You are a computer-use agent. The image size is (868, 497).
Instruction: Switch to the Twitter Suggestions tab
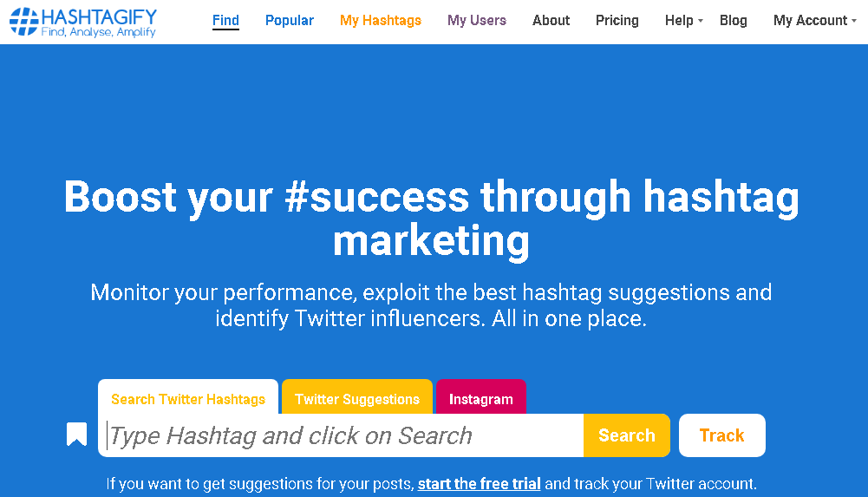pos(357,397)
